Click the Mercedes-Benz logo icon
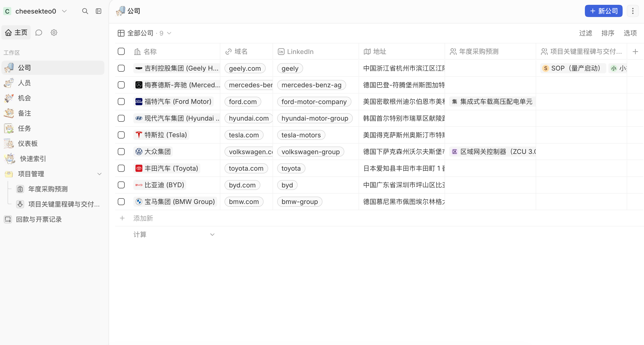This screenshot has height=345, width=644. tap(139, 85)
